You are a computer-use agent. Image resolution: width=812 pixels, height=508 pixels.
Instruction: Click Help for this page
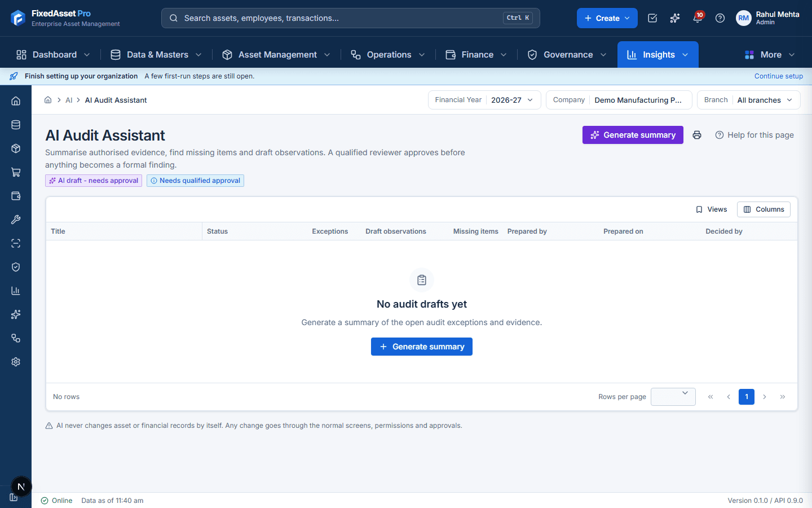click(x=754, y=135)
